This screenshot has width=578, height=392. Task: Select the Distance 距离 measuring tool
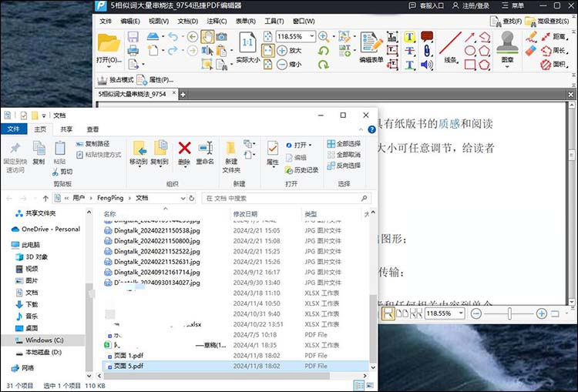coord(554,36)
